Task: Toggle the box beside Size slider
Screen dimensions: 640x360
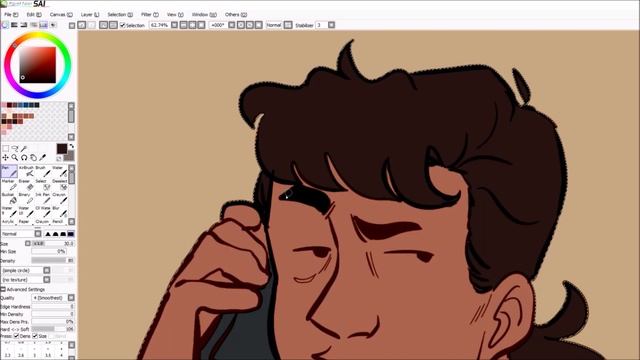Action: pos(28,243)
